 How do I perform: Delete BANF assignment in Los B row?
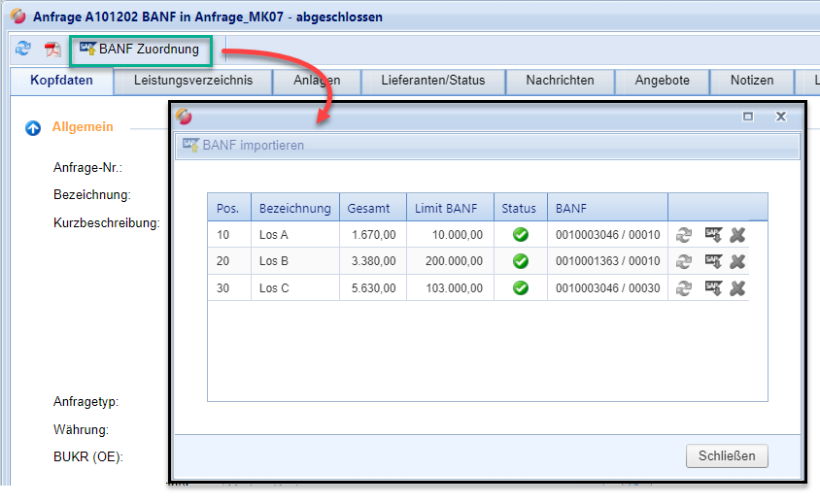[x=737, y=261]
